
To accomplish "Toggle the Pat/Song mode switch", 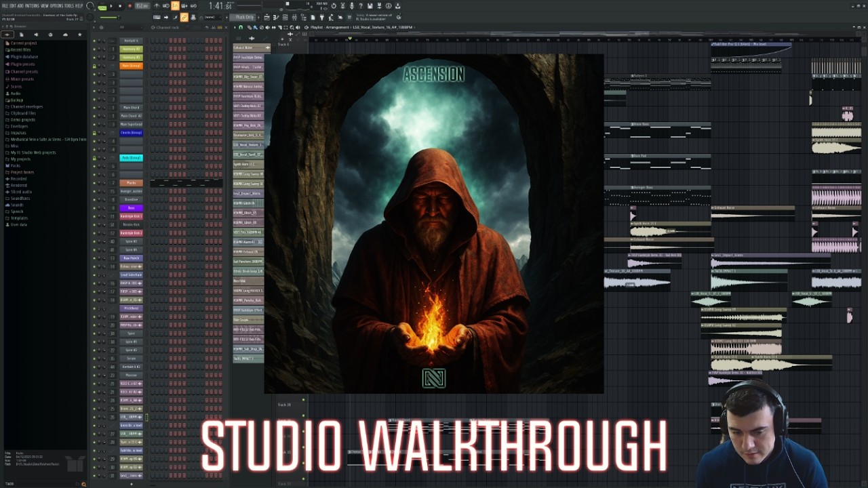I will pyautogui.click(x=102, y=6).
